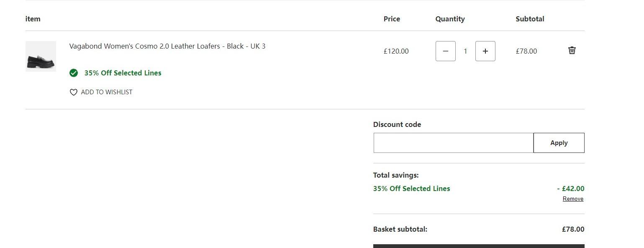Focus the Discount code input field
This screenshot has width=644, height=248.
[454, 143]
